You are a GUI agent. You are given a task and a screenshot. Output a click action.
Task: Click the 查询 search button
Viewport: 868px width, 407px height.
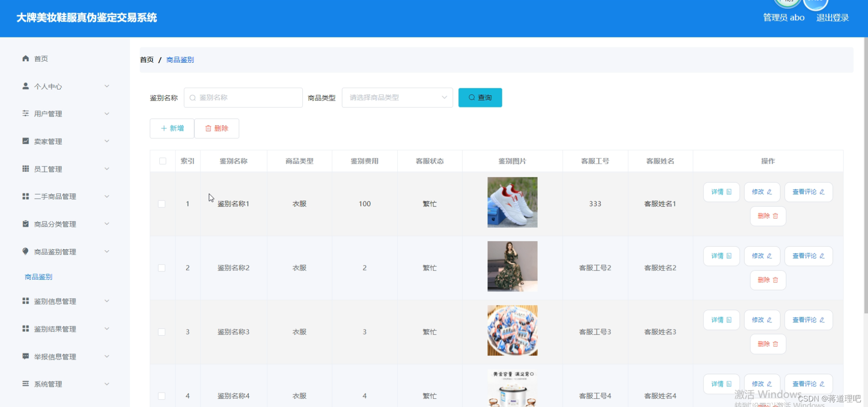pos(480,98)
